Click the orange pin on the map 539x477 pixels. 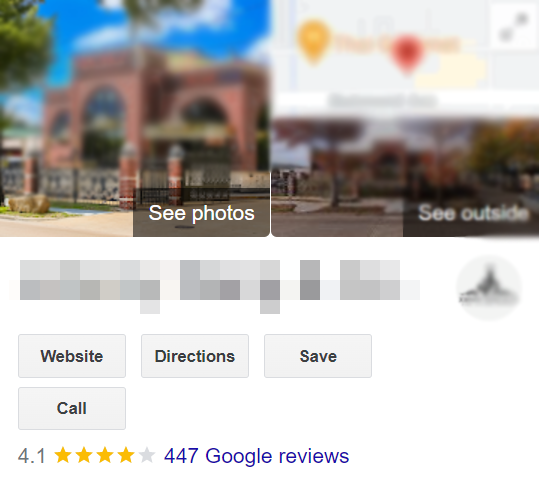pyautogui.click(x=313, y=42)
